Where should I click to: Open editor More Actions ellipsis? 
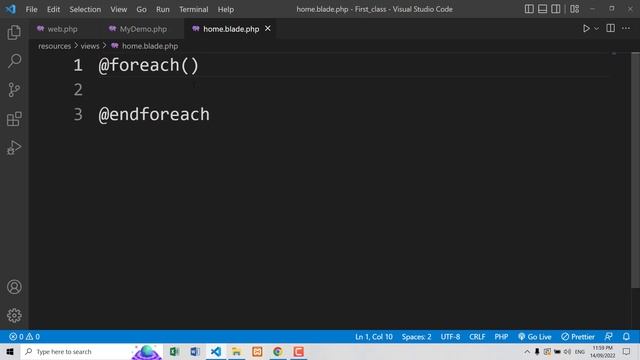point(626,28)
